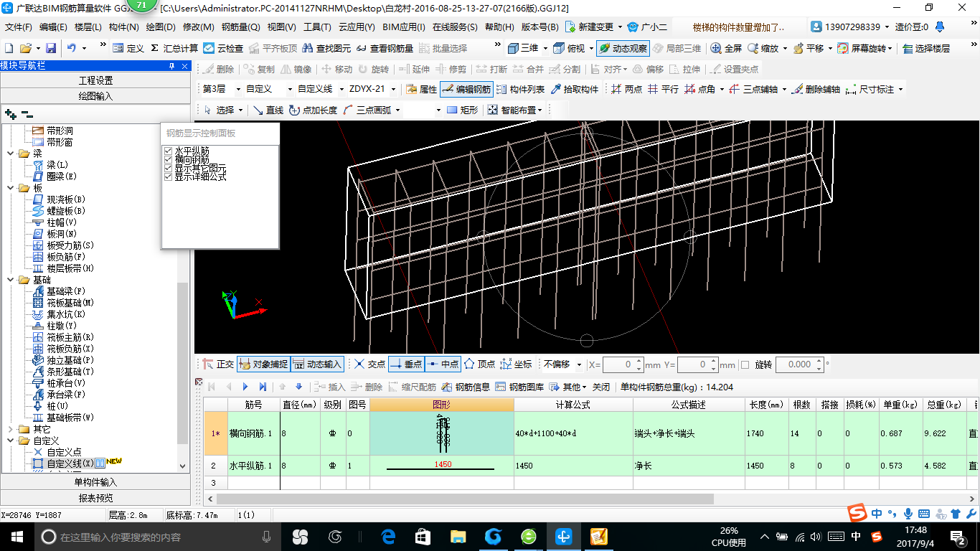
Task: Toggle 中点 midpoint snap
Action: tap(443, 364)
